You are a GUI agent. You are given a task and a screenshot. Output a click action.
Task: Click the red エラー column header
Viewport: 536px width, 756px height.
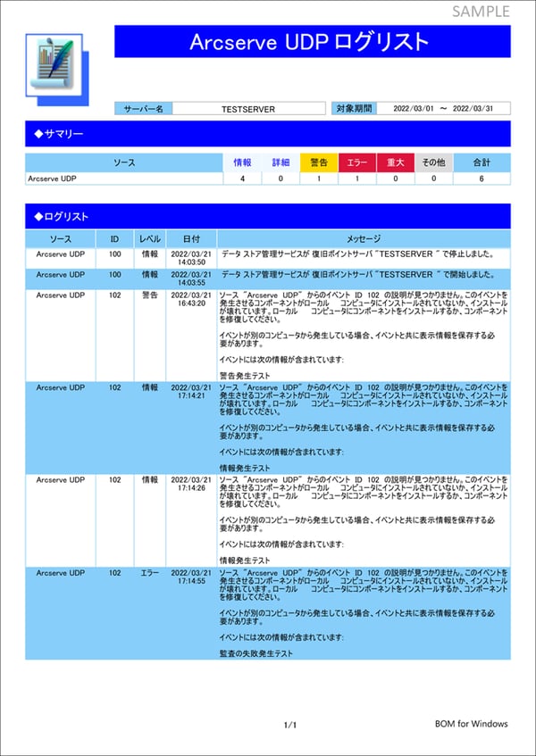click(357, 163)
